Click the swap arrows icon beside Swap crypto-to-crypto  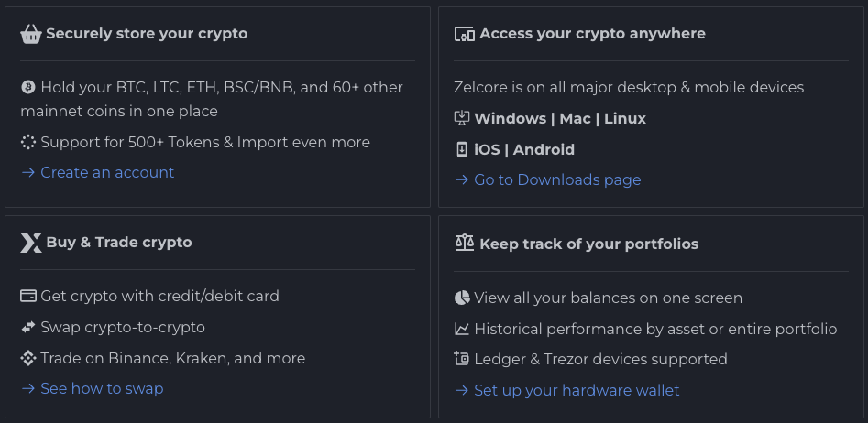[x=28, y=328]
